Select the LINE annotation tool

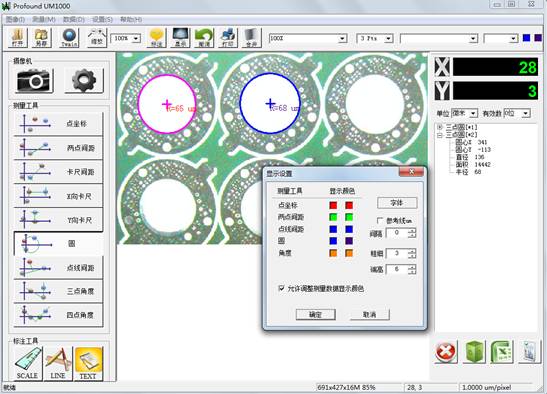pos(58,363)
